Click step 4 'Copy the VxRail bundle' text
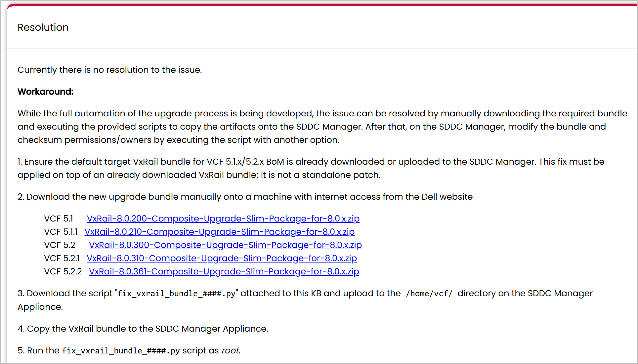 143,329
